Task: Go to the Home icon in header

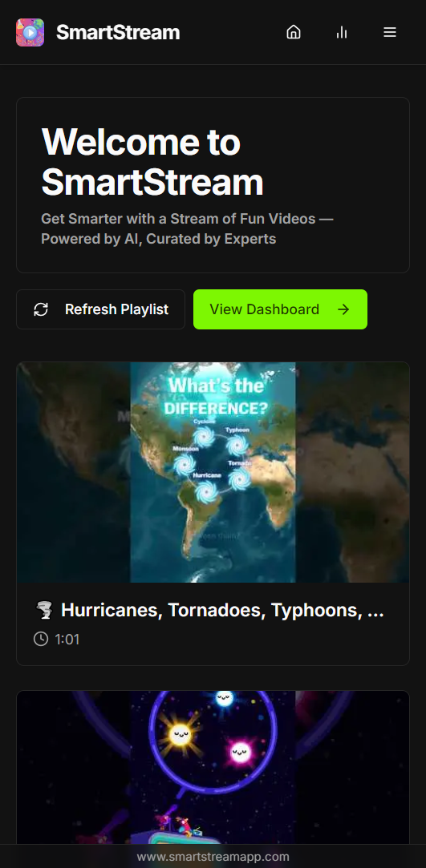Action: (x=293, y=32)
